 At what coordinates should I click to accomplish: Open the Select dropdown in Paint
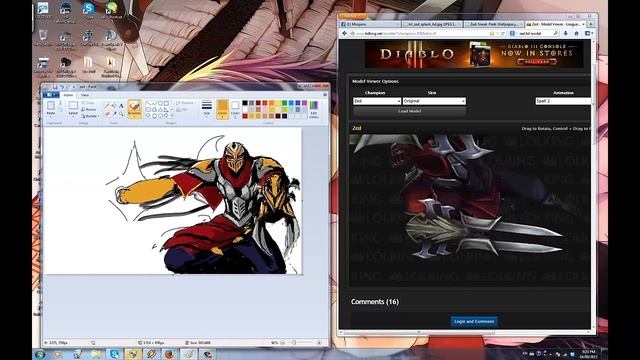[x=73, y=116]
